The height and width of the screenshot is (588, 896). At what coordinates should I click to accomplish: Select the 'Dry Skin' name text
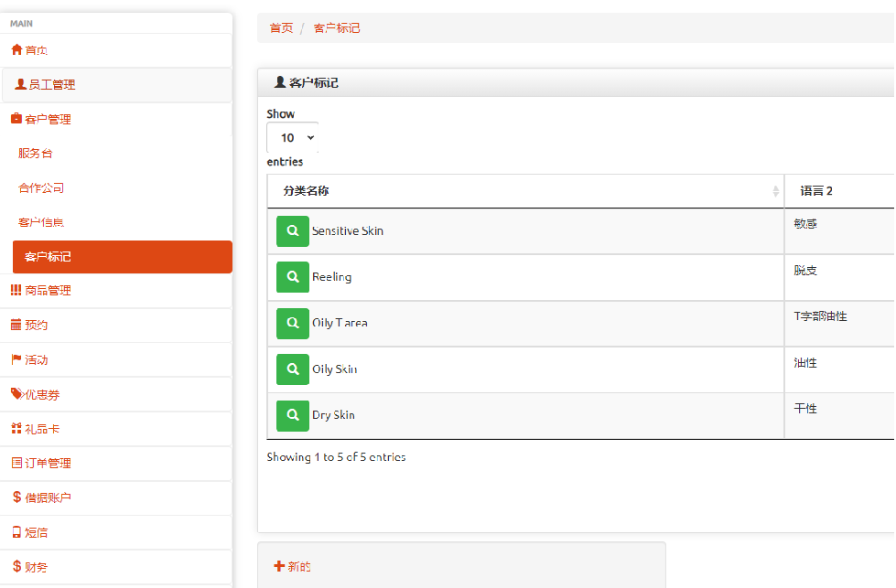coord(333,415)
